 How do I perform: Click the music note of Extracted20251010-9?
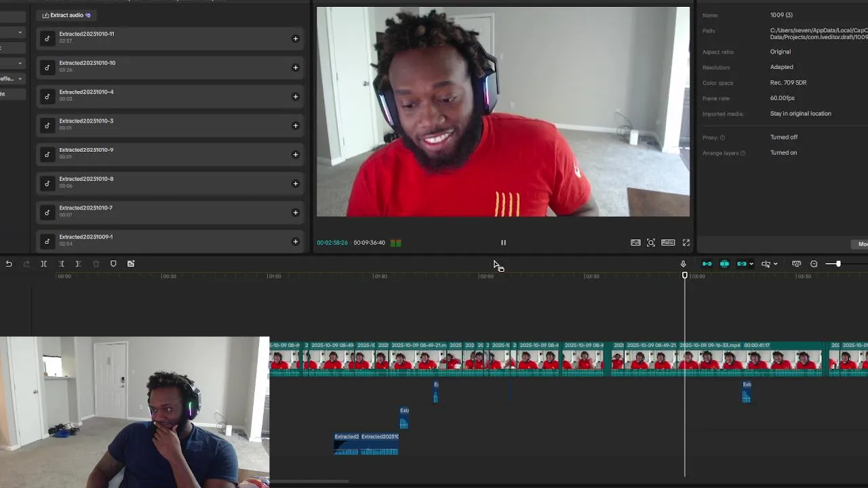point(47,155)
